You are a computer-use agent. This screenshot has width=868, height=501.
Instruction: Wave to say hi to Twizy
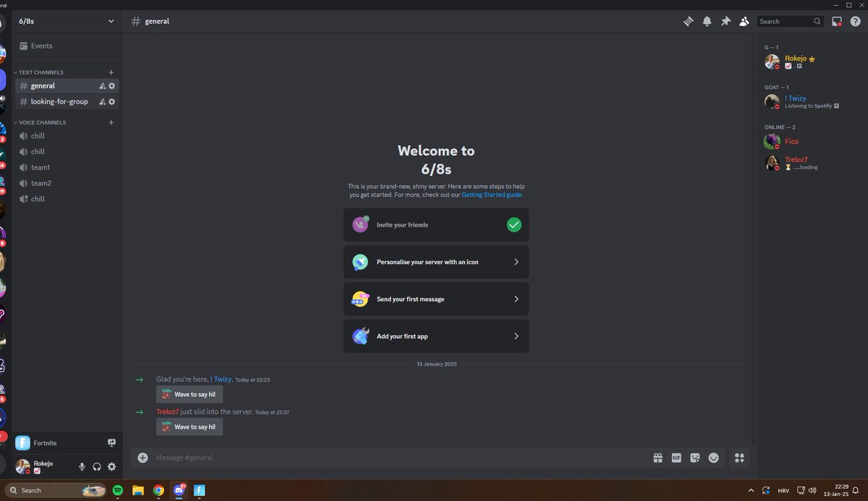pos(190,395)
